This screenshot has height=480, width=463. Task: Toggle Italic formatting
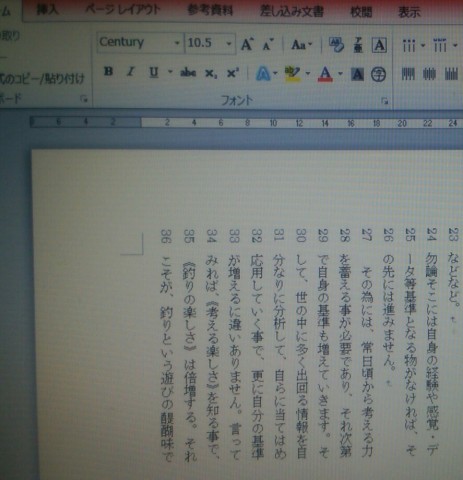131,72
